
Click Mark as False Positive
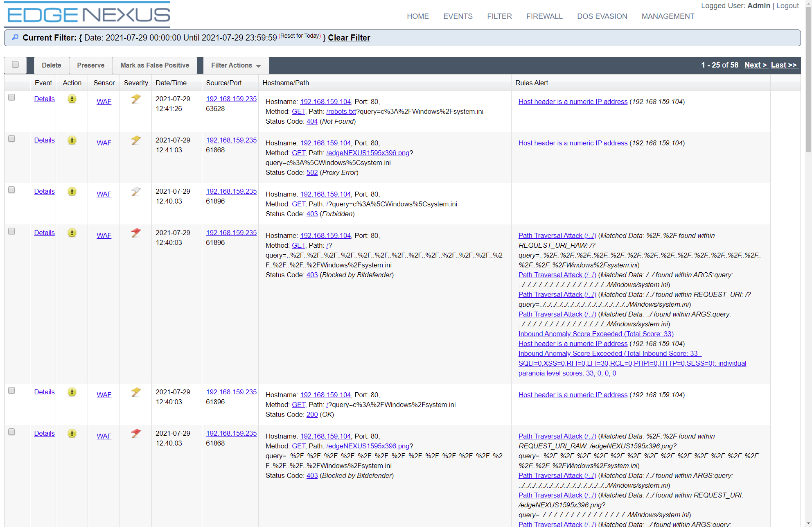[155, 66]
